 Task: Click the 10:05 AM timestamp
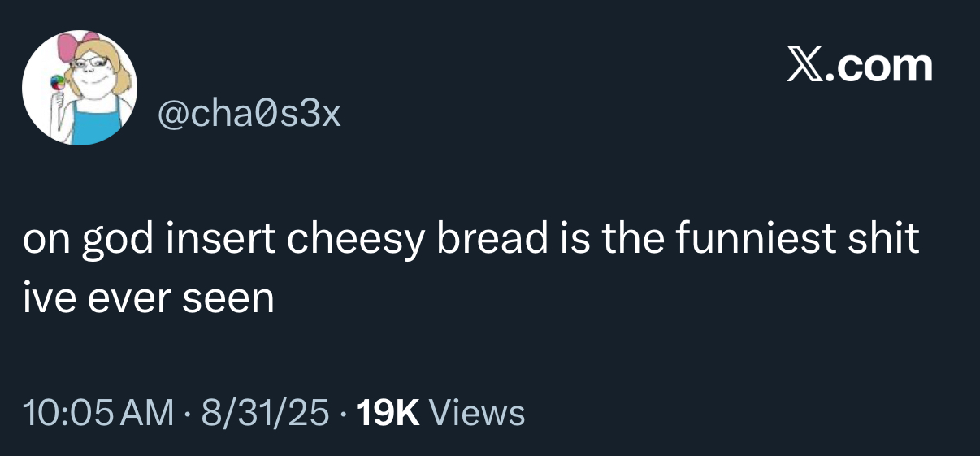(x=98, y=412)
